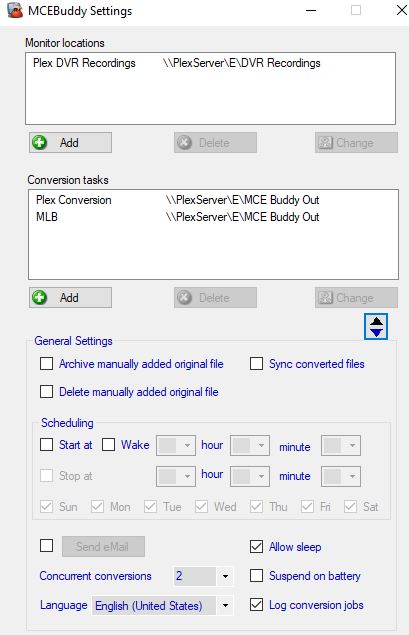
Task: Tick the checkbox beside Send eMail button
Action: click(47, 546)
